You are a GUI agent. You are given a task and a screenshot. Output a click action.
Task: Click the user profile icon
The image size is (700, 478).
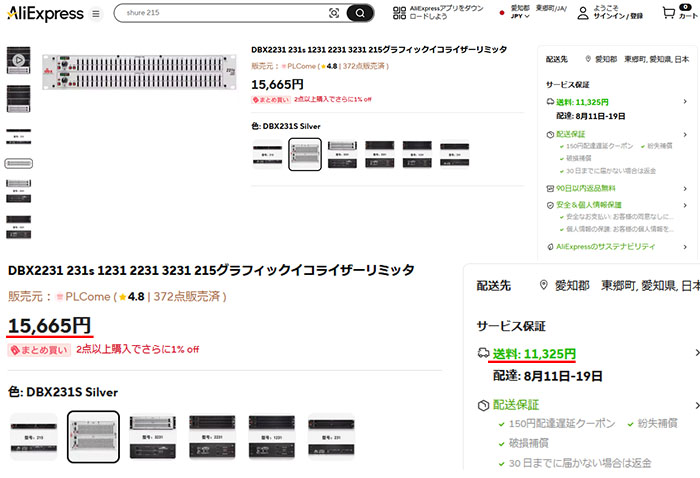pyautogui.click(x=583, y=13)
